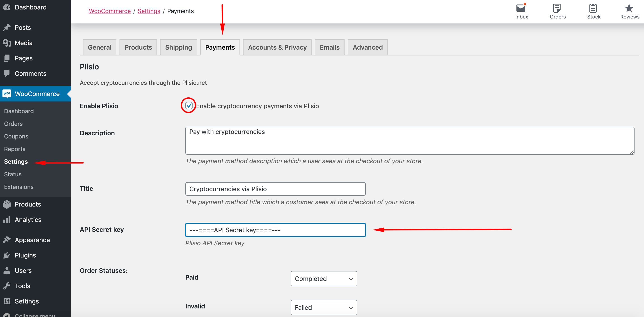The width and height of the screenshot is (644, 317).
Task: Open Analytics via its bar chart icon
Action: (x=7, y=220)
